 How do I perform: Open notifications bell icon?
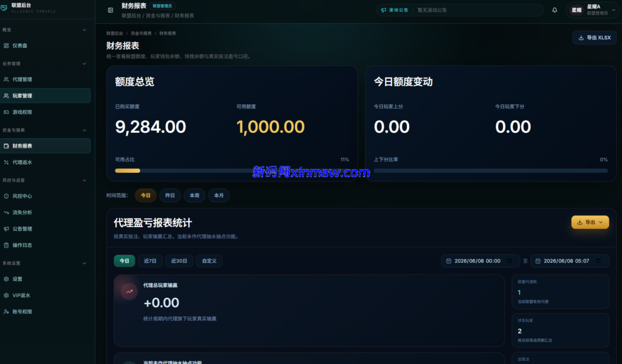click(555, 10)
